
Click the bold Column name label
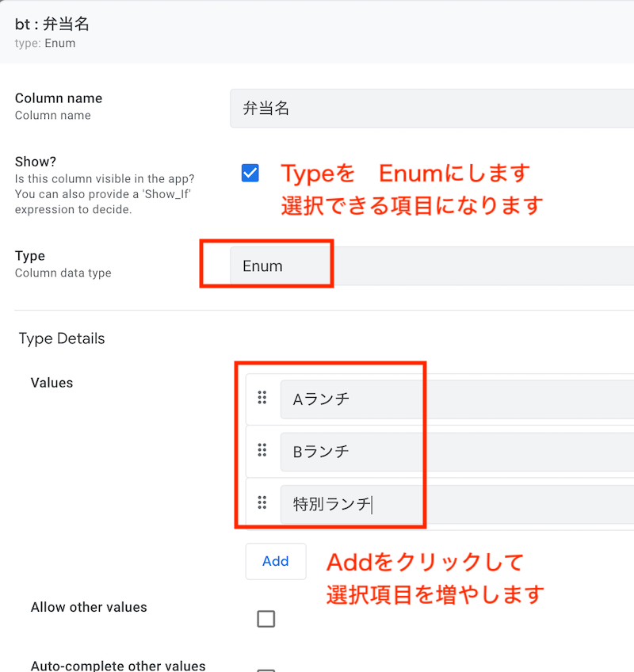pyautogui.click(x=59, y=98)
